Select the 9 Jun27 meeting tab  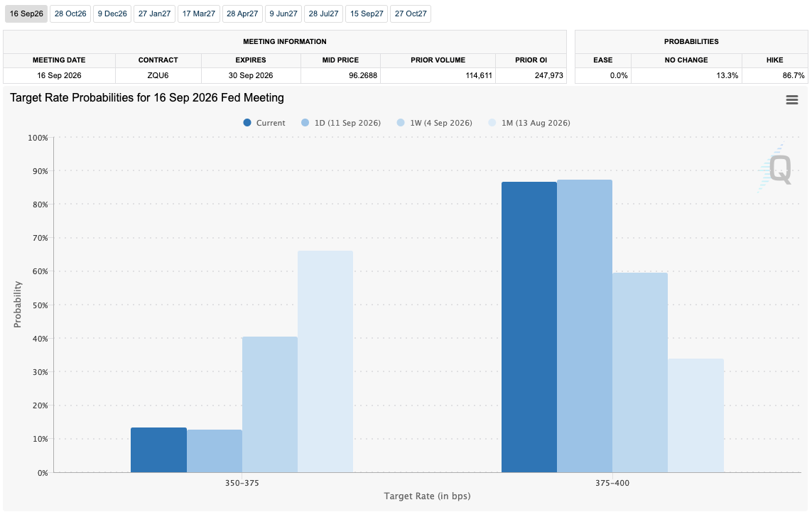[283, 14]
